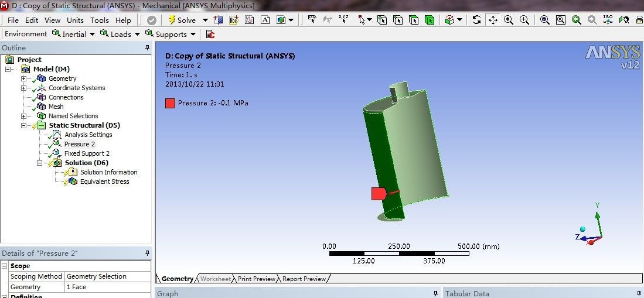Image resolution: width=644 pixels, height=298 pixels.
Task: Click the Label (Abc) annotation icon
Action: coord(234,20)
